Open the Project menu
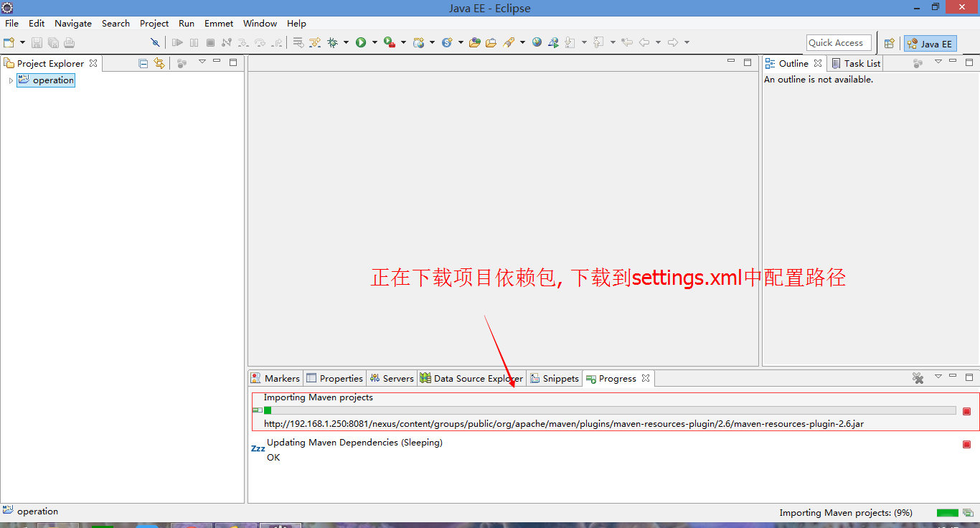The image size is (980, 528). [154, 24]
